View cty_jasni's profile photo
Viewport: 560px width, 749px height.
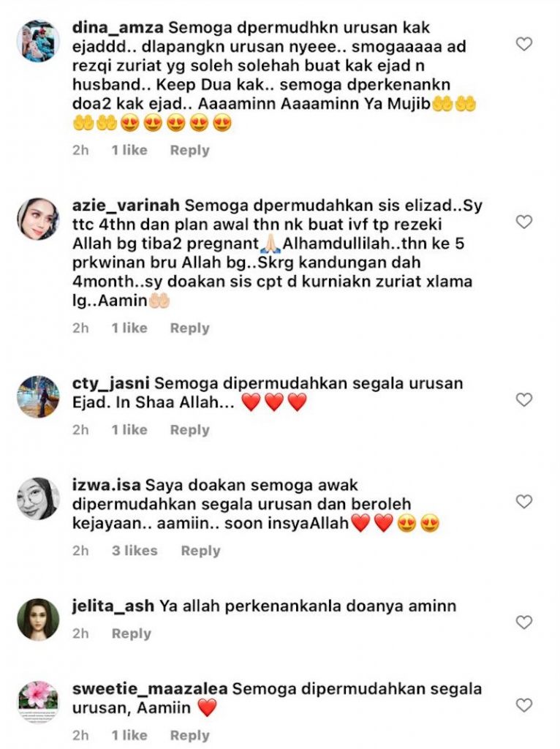38,396
